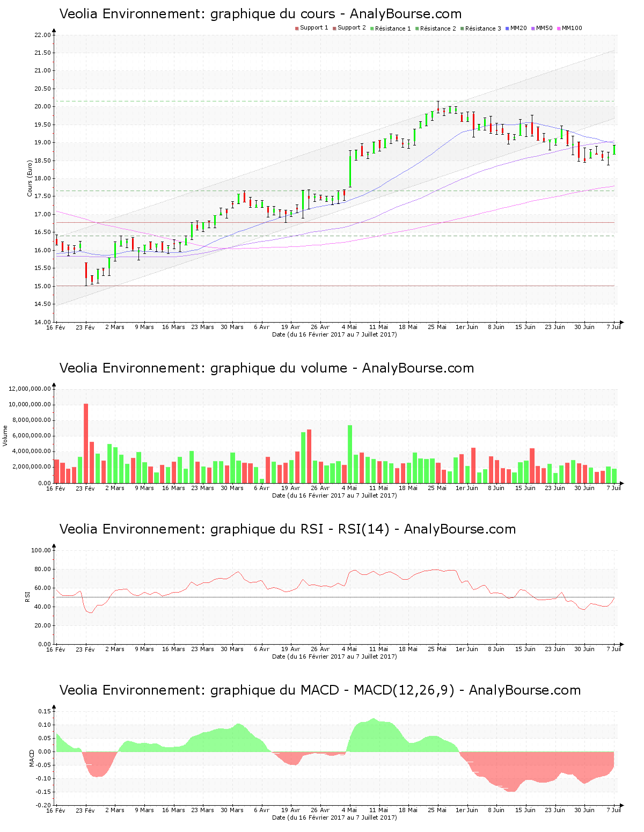Click the 'graphique du RSI - RSI(14)' title

click(288, 529)
